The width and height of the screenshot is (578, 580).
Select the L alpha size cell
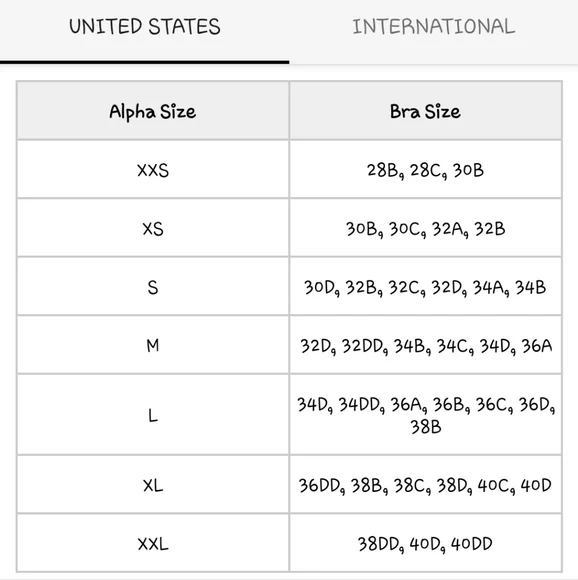click(153, 416)
